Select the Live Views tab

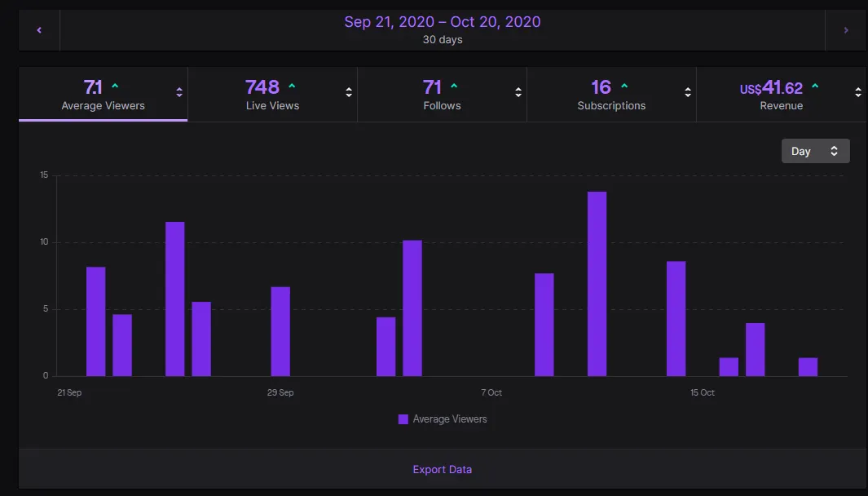click(x=272, y=94)
